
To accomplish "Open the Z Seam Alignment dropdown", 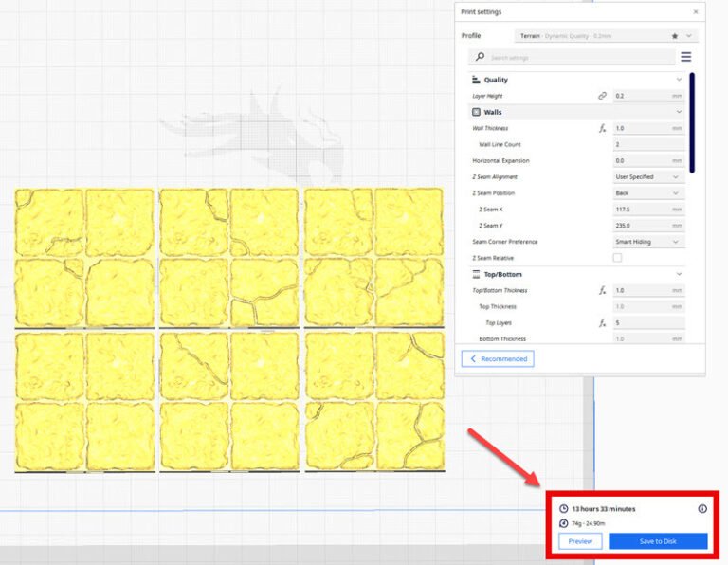I will 648,177.
